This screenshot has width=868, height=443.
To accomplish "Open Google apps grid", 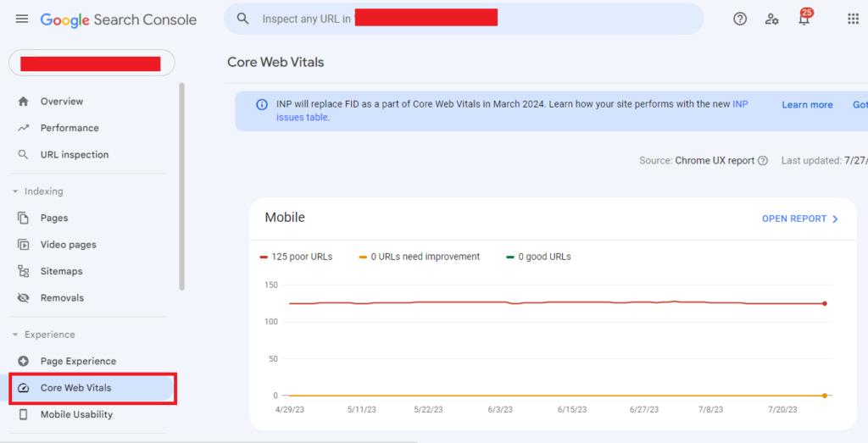I will pyautogui.click(x=853, y=19).
